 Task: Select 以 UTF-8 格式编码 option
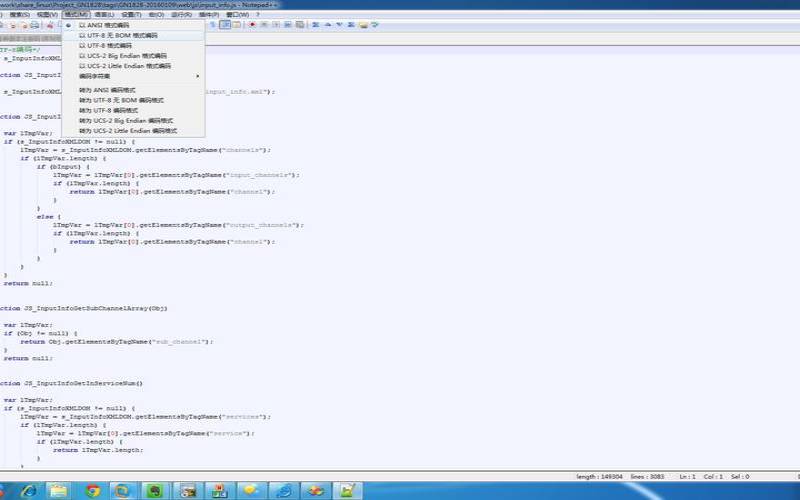[x=134, y=45]
